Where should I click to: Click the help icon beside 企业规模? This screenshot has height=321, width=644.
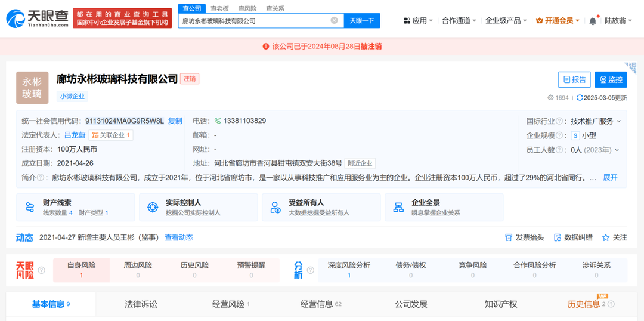coord(559,135)
